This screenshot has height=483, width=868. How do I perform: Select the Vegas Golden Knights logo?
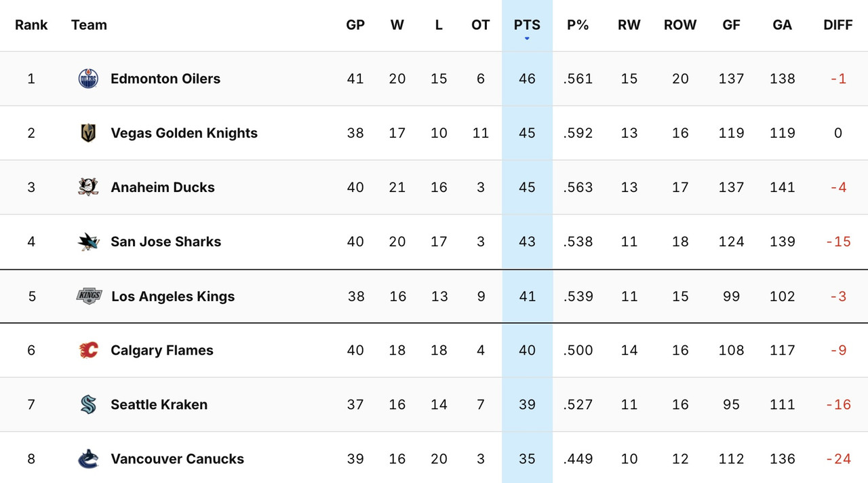coord(89,132)
